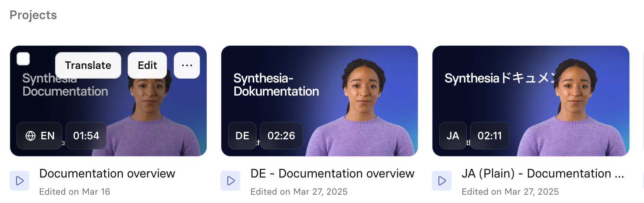644x203 pixels.
Task: Click the Edit button
Action: [147, 65]
